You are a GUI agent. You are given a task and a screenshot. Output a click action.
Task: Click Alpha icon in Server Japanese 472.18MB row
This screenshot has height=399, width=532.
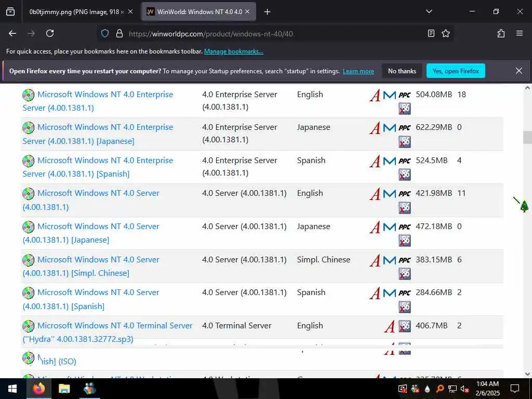(375, 227)
